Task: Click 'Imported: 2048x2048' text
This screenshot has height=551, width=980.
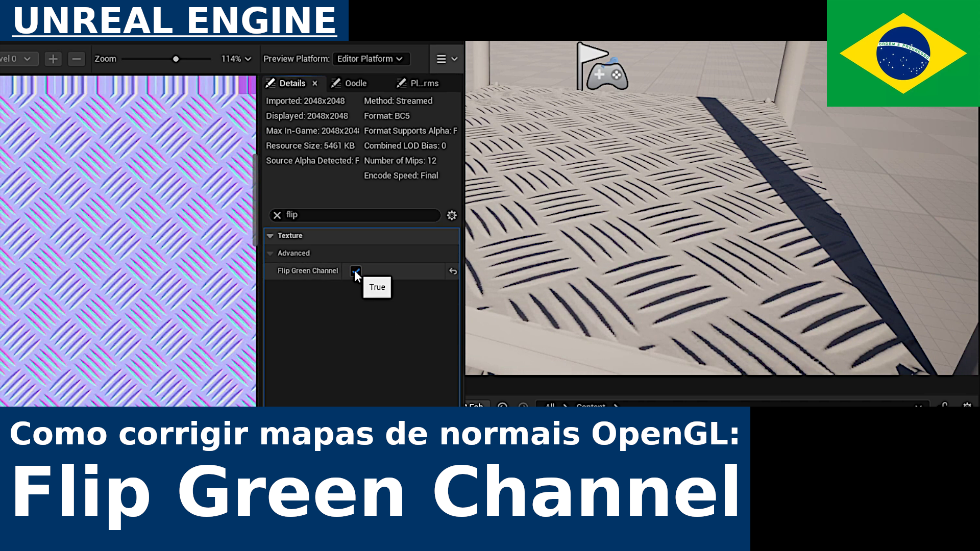Action: (x=305, y=101)
